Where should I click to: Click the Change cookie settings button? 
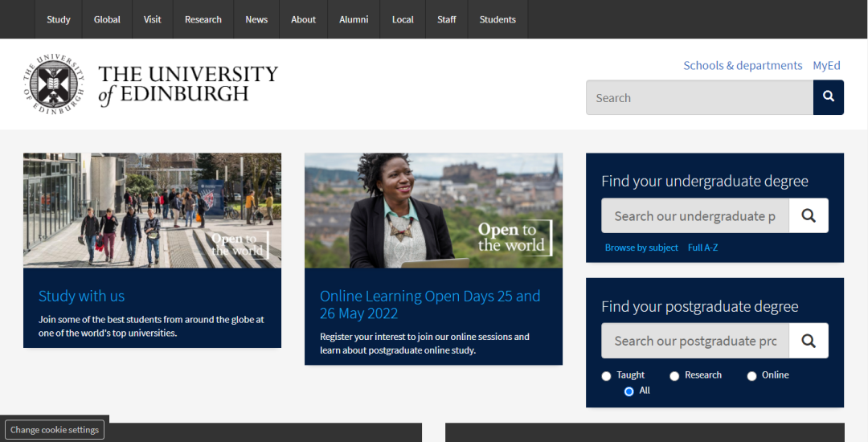[x=55, y=430]
